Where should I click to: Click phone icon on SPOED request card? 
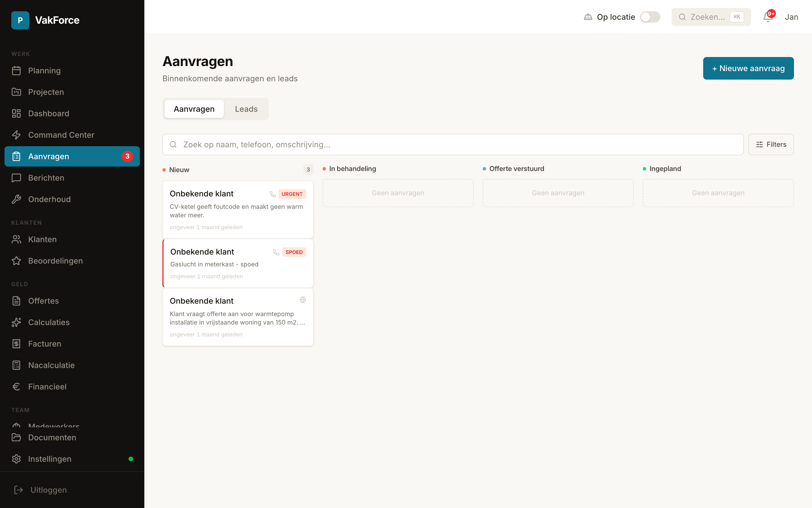[x=276, y=252]
